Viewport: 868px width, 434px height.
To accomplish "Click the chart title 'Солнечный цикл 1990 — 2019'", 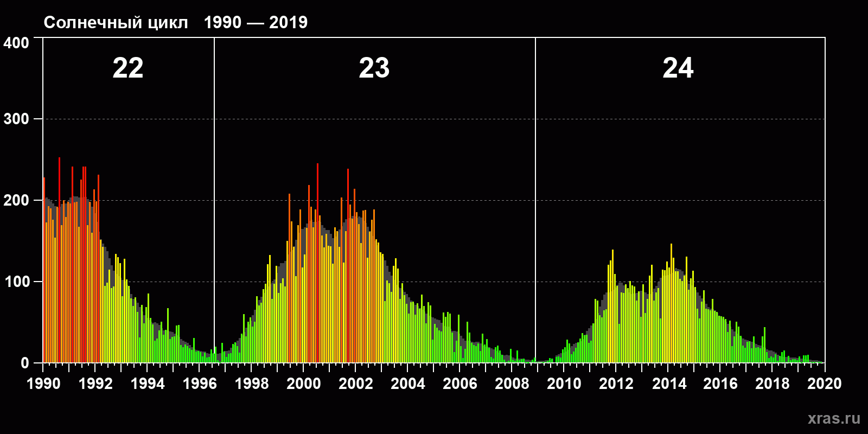I will click(x=175, y=22).
